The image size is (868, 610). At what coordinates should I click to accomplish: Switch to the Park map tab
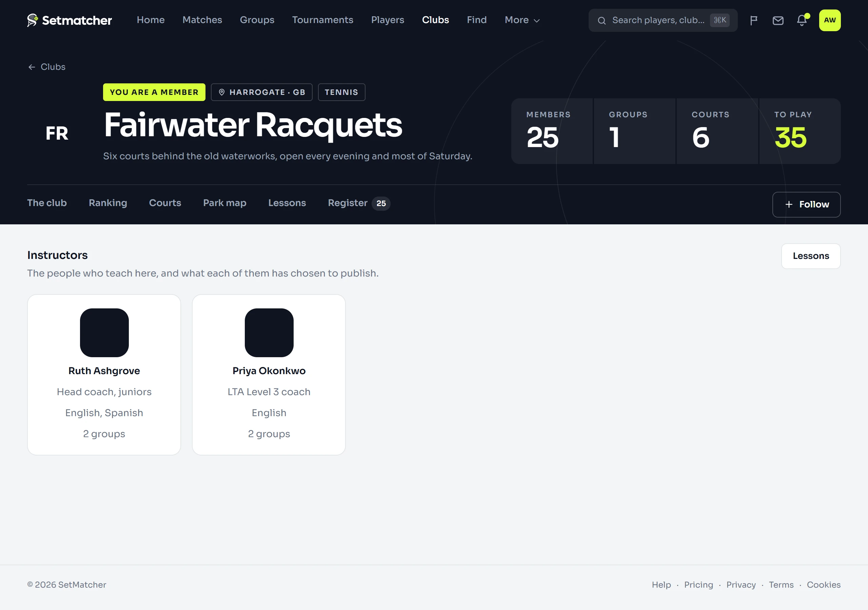(224, 203)
